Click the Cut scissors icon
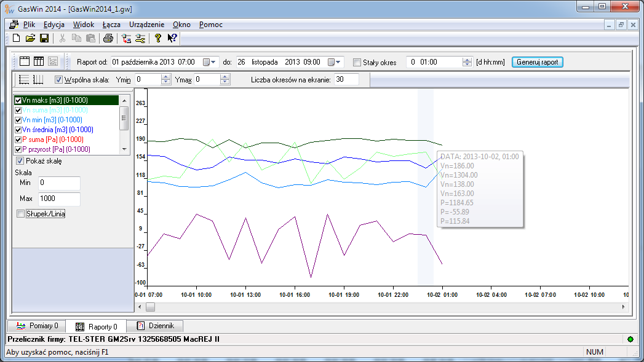This screenshot has width=644, height=362. pyautogui.click(x=62, y=38)
